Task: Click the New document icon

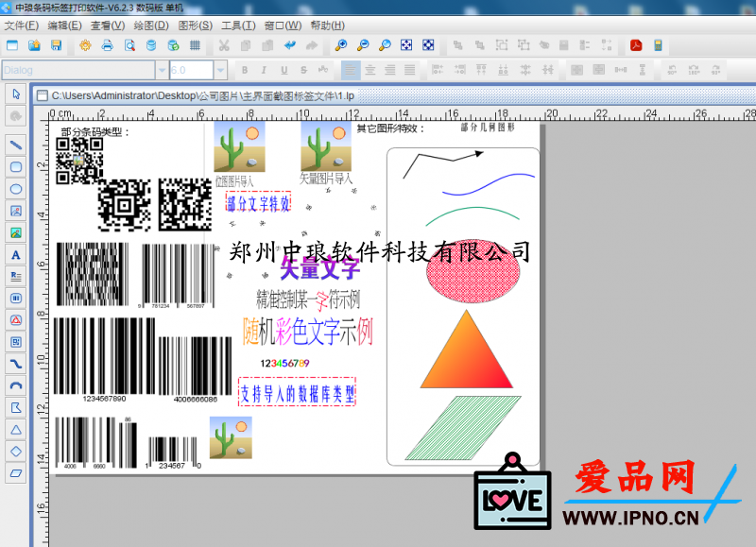Action: [x=12, y=45]
